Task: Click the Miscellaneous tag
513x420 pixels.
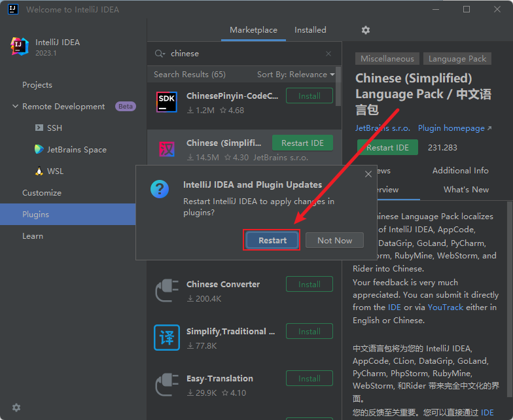Action: coord(387,59)
